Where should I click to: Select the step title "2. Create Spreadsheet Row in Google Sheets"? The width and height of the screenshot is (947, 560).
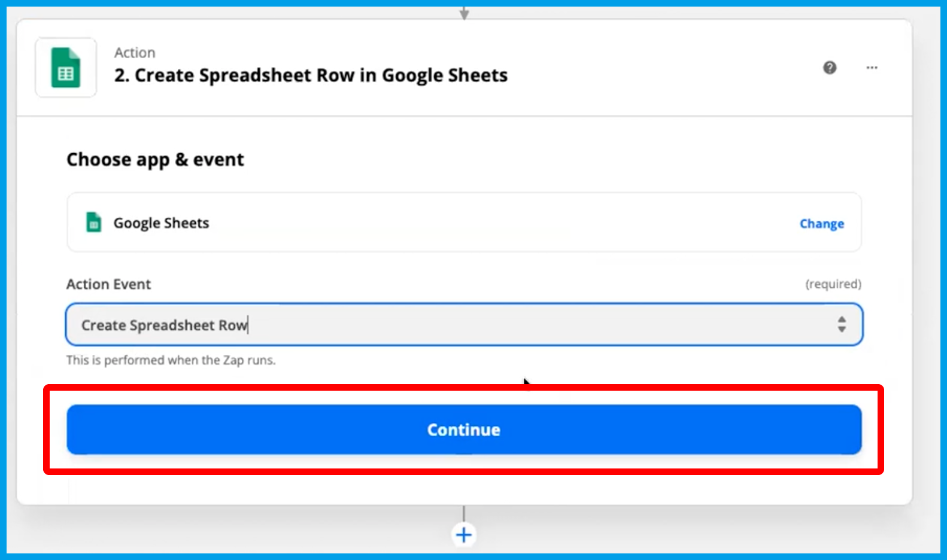(x=311, y=75)
